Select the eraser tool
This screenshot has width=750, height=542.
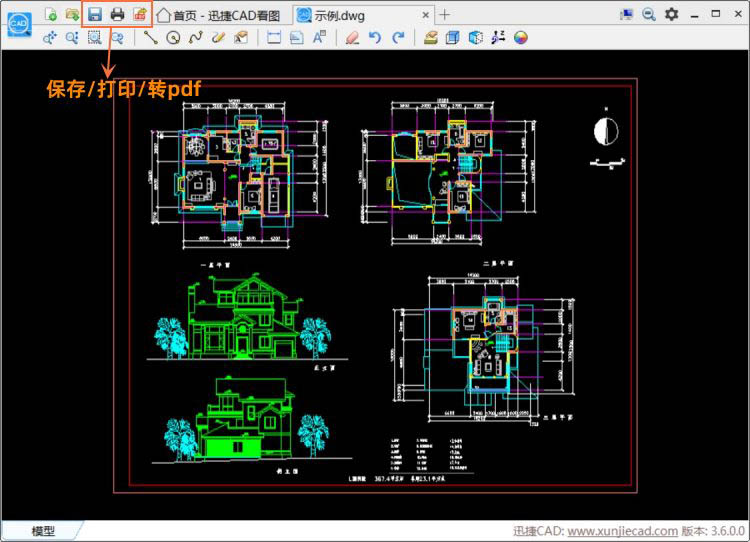(352, 37)
